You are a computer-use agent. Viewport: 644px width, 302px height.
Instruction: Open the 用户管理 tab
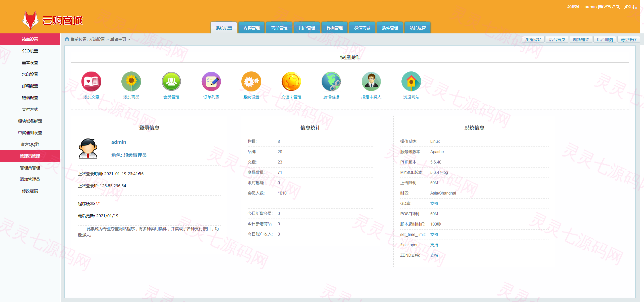click(x=307, y=28)
